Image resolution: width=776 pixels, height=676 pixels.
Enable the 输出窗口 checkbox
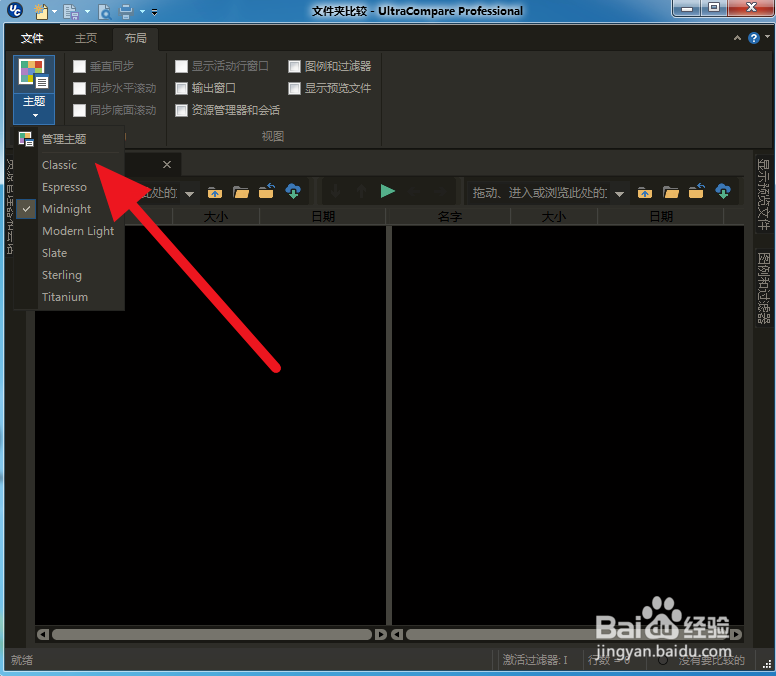click(x=181, y=88)
